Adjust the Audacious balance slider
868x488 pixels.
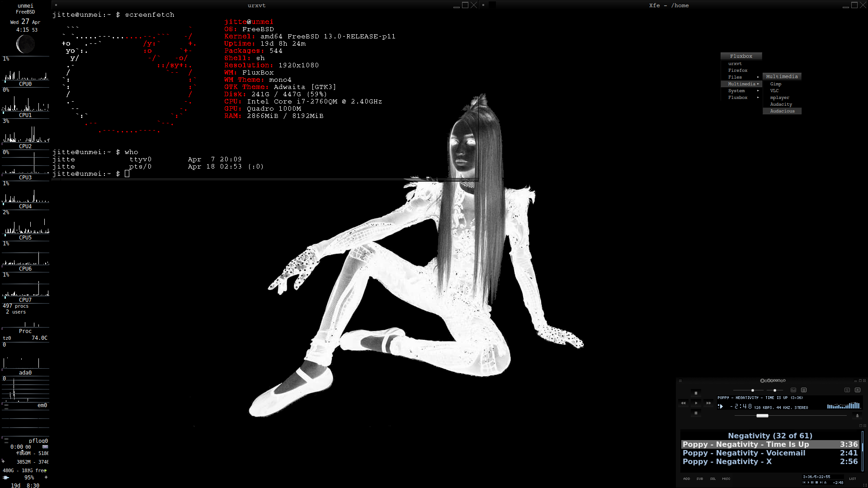775,390
